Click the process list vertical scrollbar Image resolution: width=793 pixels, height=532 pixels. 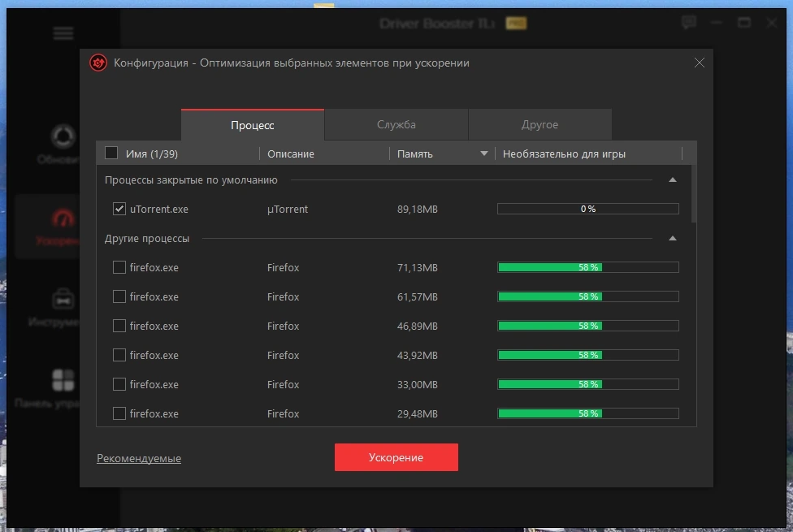694,194
